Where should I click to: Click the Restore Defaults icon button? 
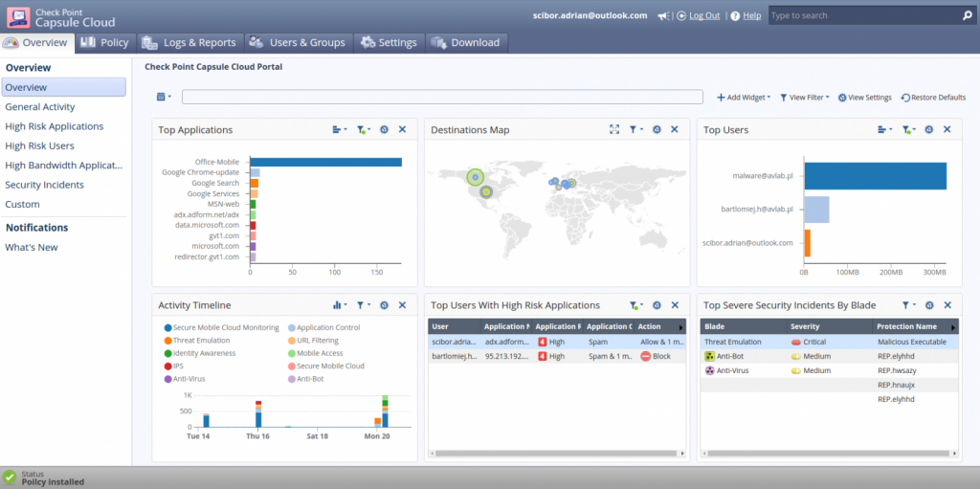click(905, 98)
